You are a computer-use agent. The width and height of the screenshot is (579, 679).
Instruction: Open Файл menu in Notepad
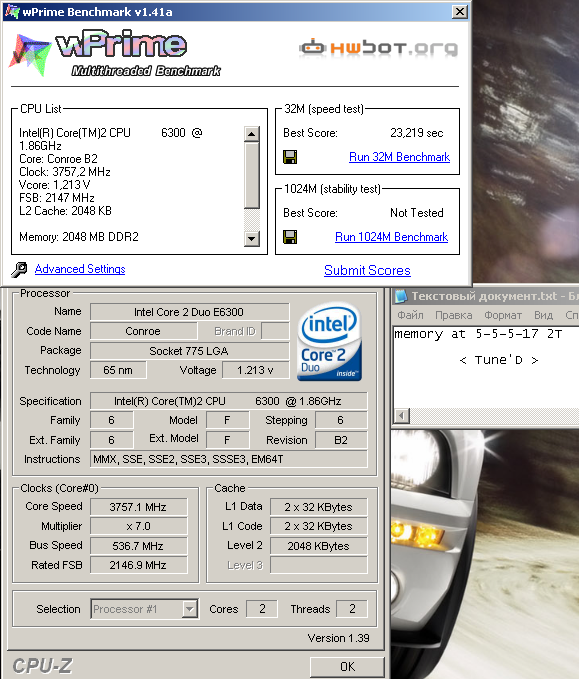410,315
